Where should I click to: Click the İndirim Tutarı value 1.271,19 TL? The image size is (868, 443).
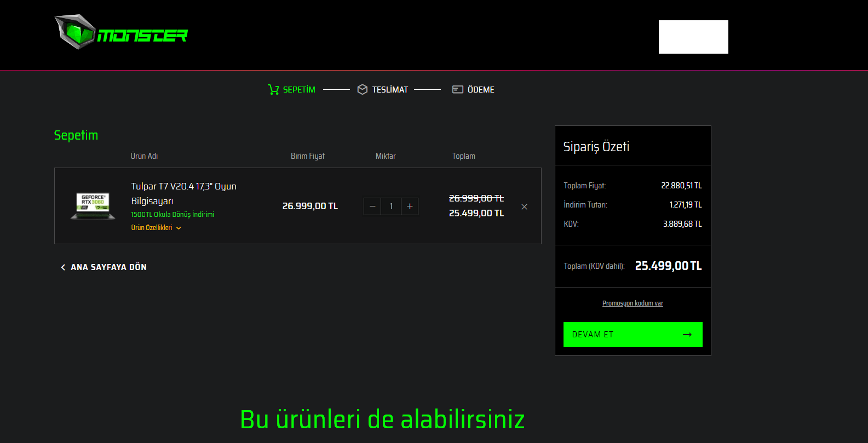(686, 205)
